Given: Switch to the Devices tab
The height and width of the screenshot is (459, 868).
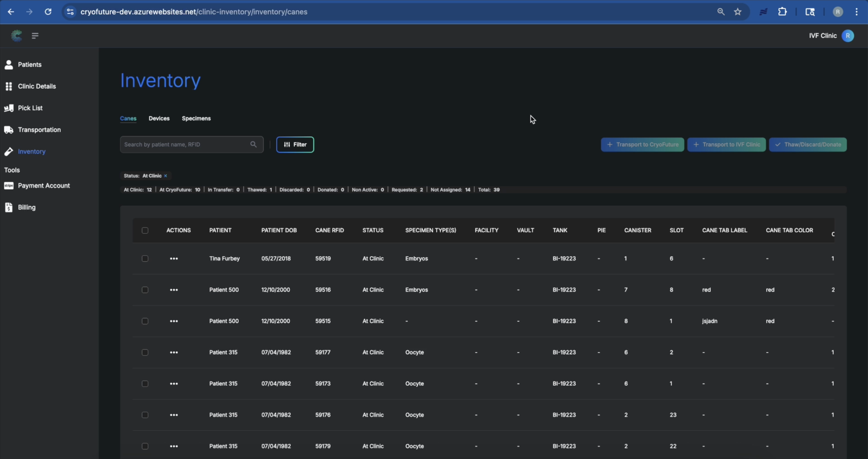Looking at the screenshot, I should pyautogui.click(x=159, y=118).
